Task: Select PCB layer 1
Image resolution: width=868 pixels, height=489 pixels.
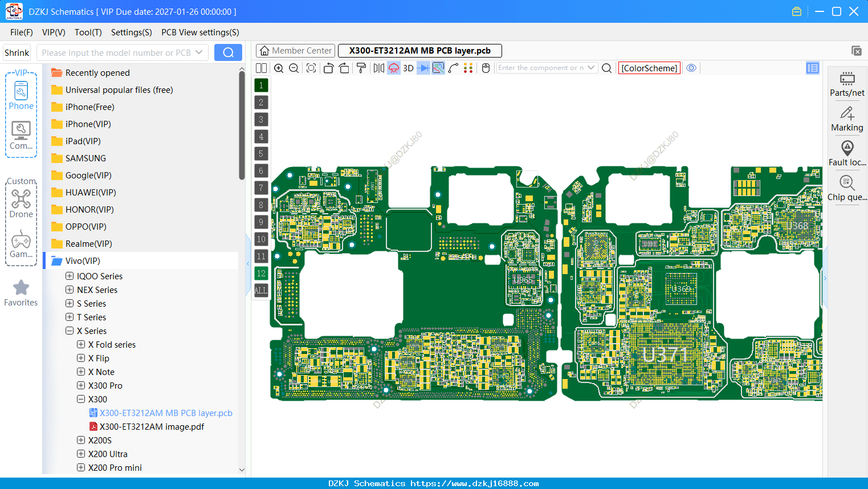Action: point(261,85)
